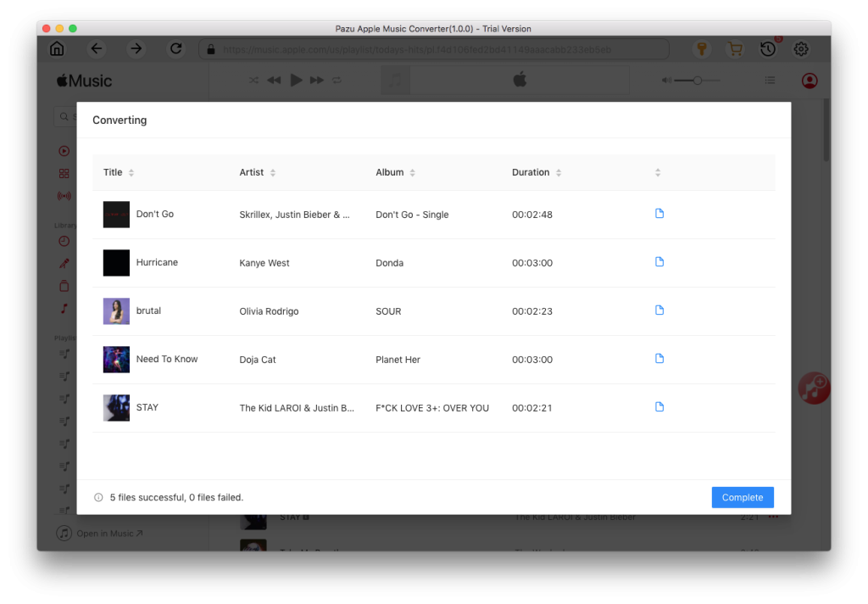This screenshot has height=604, width=868.
Task: Click the SOUR album cell
Action: [388, 311]
